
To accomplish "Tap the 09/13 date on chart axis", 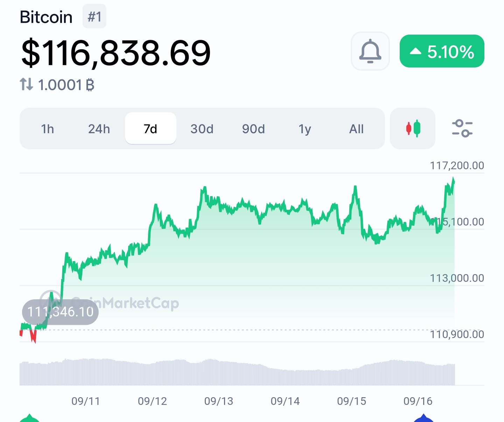I will tap(219, 401).
